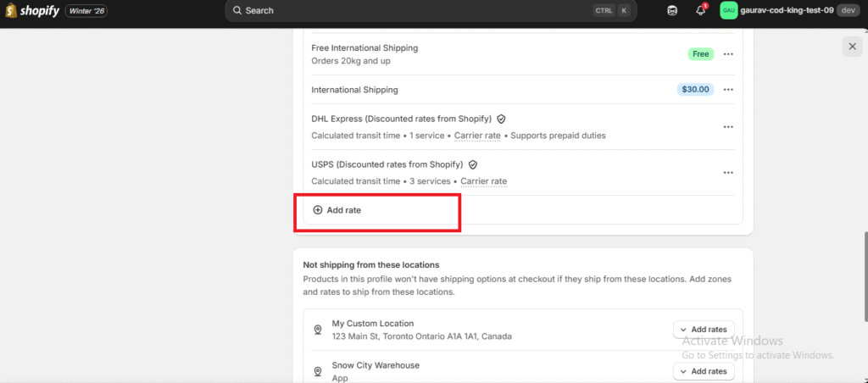Click the Search field in top bar

point(407,11)
